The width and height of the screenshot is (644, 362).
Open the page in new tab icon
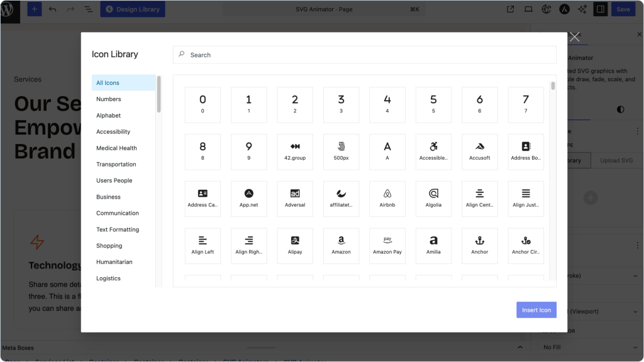[510, 9]
